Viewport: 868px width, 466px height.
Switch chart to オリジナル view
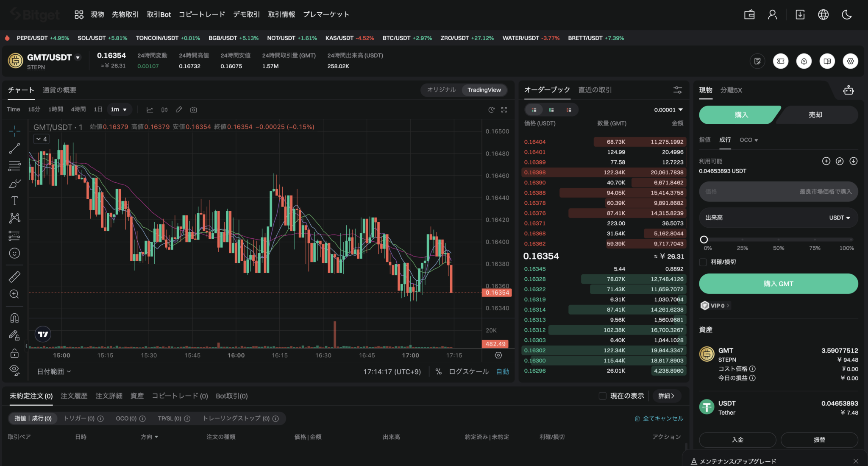coord(441,90)
